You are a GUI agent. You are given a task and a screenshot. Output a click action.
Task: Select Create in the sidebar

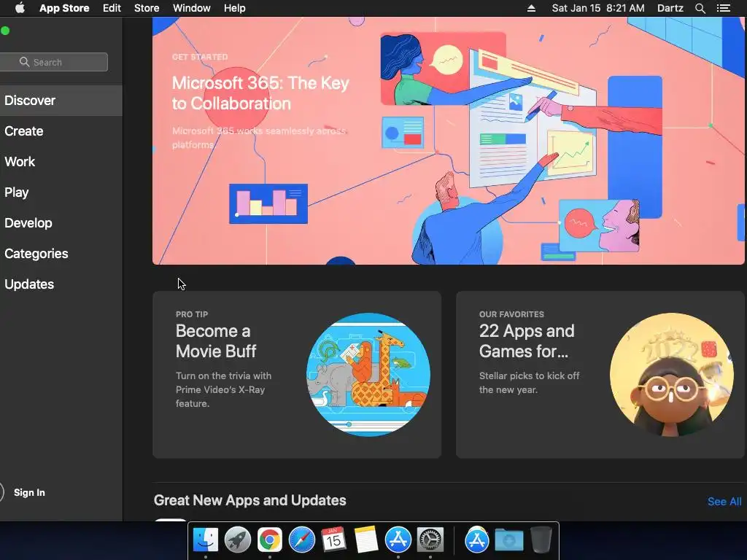pyautogui.click(x=61, y=131)
